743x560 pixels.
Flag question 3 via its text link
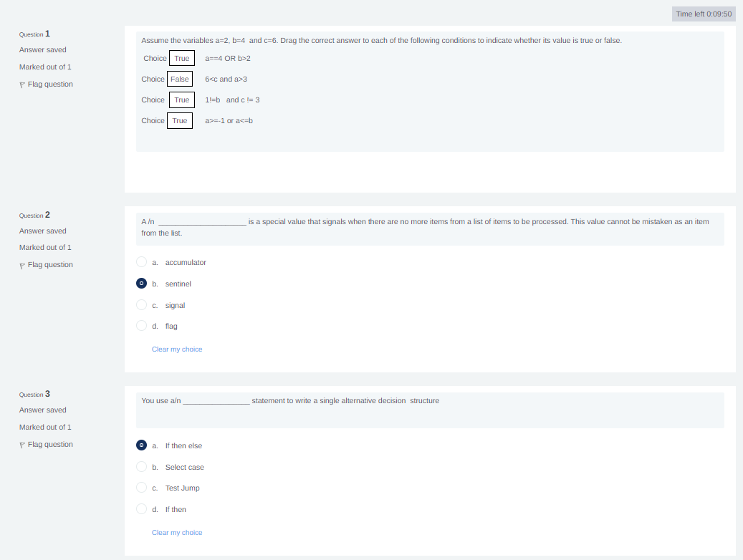pos(50,445)
